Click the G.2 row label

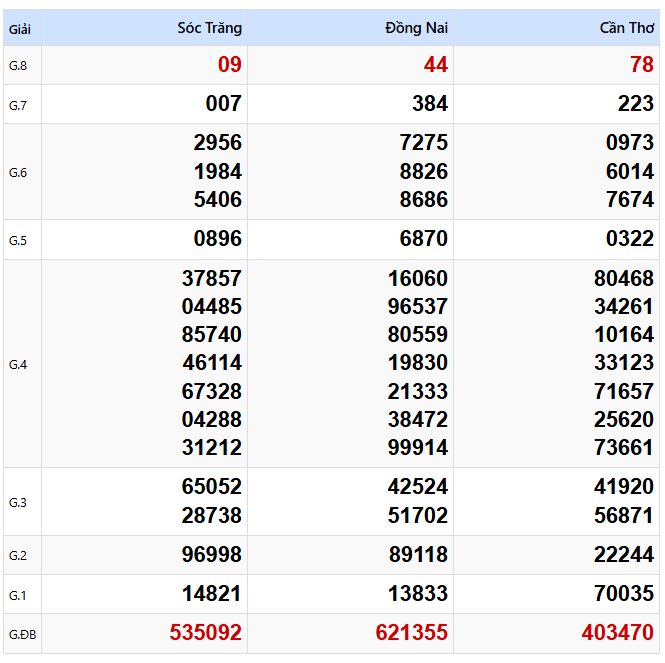[18, 555]
